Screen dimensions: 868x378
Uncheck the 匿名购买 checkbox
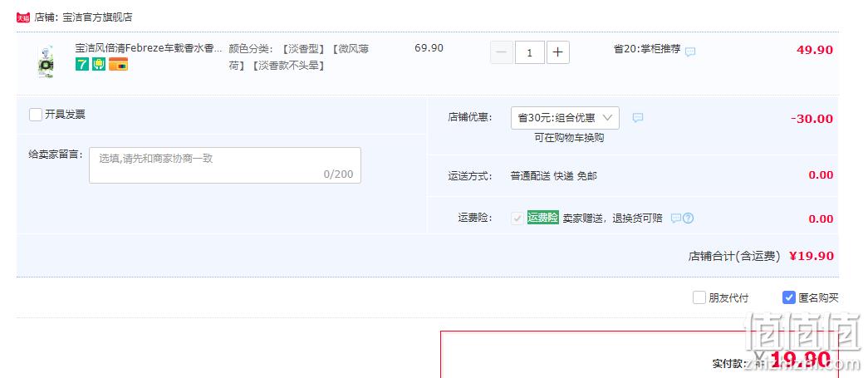789,297
